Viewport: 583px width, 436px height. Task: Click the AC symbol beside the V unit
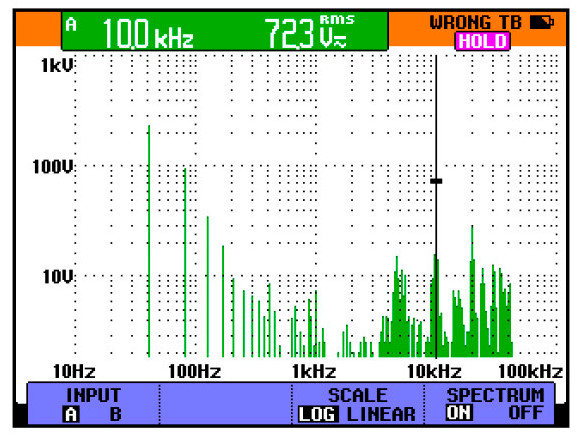click(339, 43)
